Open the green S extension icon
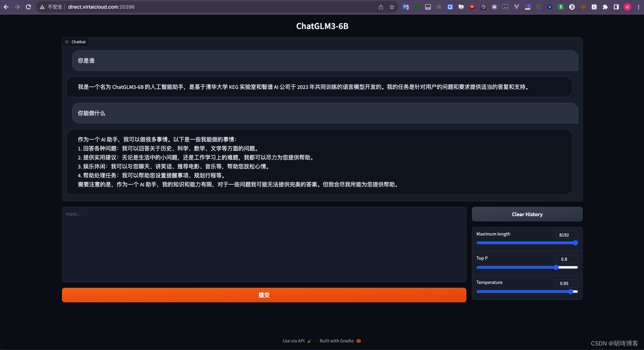This screenshot has width=644, height=350. coord(561,7)
